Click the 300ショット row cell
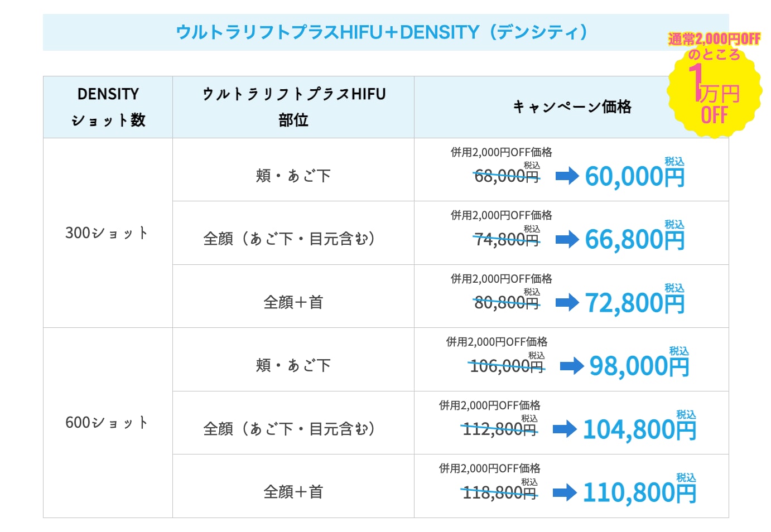This screenshot has height=532, width=771. 108,233
